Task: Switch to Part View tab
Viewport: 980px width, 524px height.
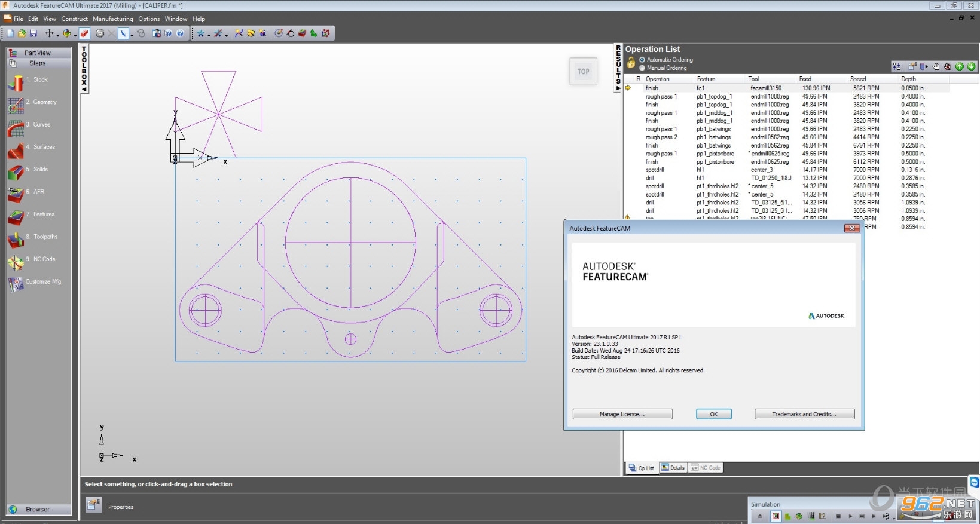Action: (39, 53)
